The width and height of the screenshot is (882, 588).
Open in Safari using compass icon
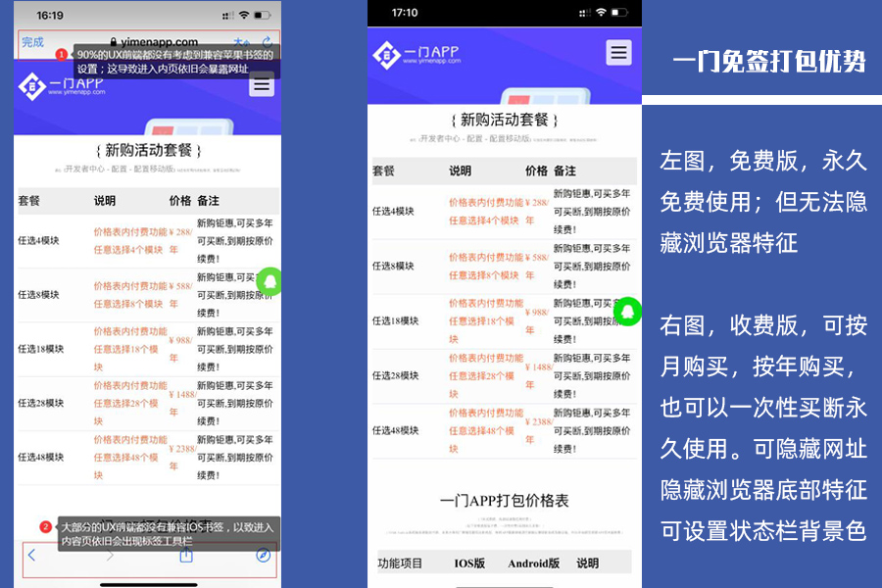[x=263, y=556]
